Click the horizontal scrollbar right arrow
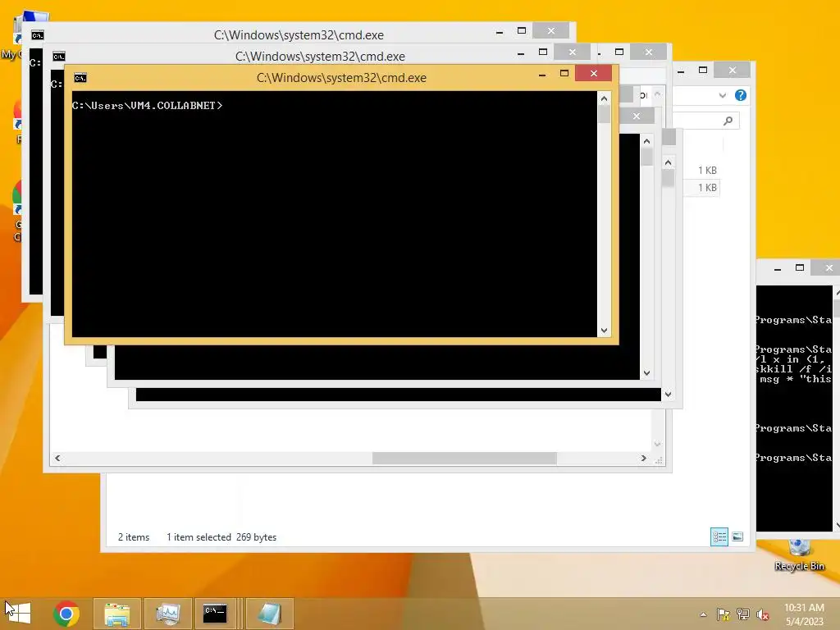The width and height of the screenshot is (840, 630). pos(643,458)
